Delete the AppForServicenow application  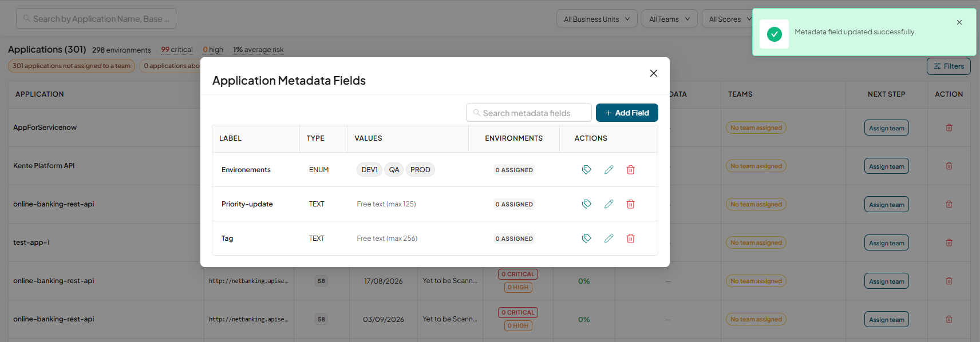coord(949,128)
